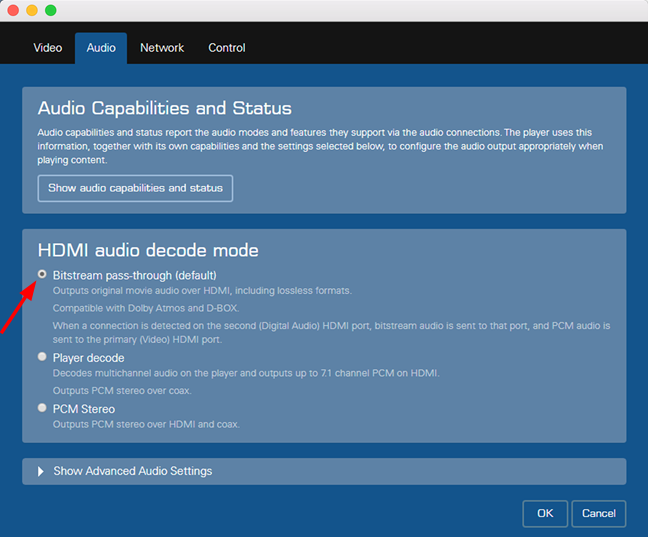This screenshot has width=648, height=537.
Task: Click the 'Bitstream pass-through (default)' label
Action: point(134,275)
